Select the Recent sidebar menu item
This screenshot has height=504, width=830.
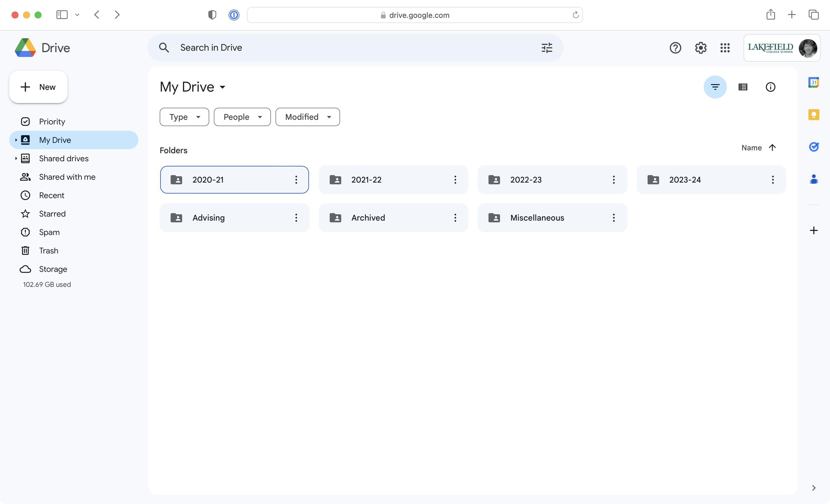(x=51, y=195)
